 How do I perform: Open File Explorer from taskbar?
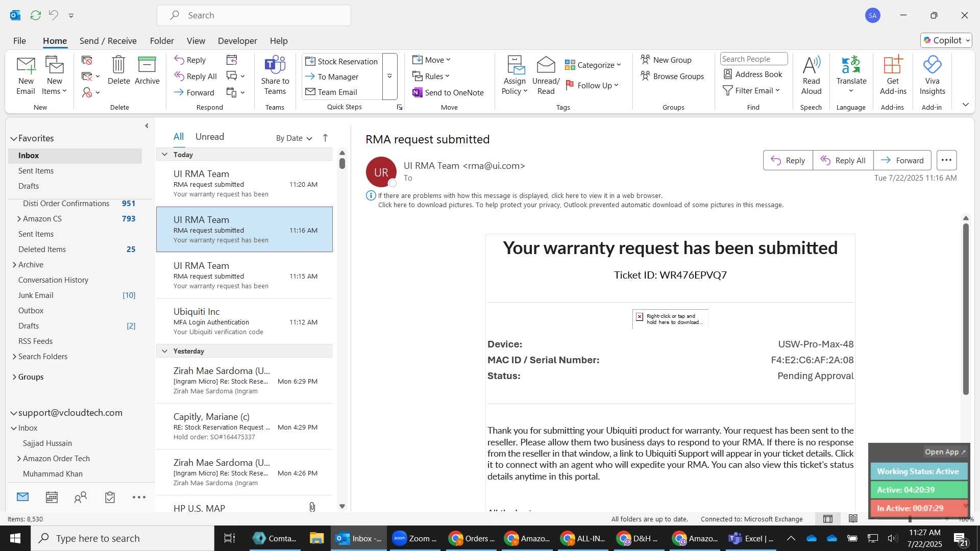click(x=316, y=538)
